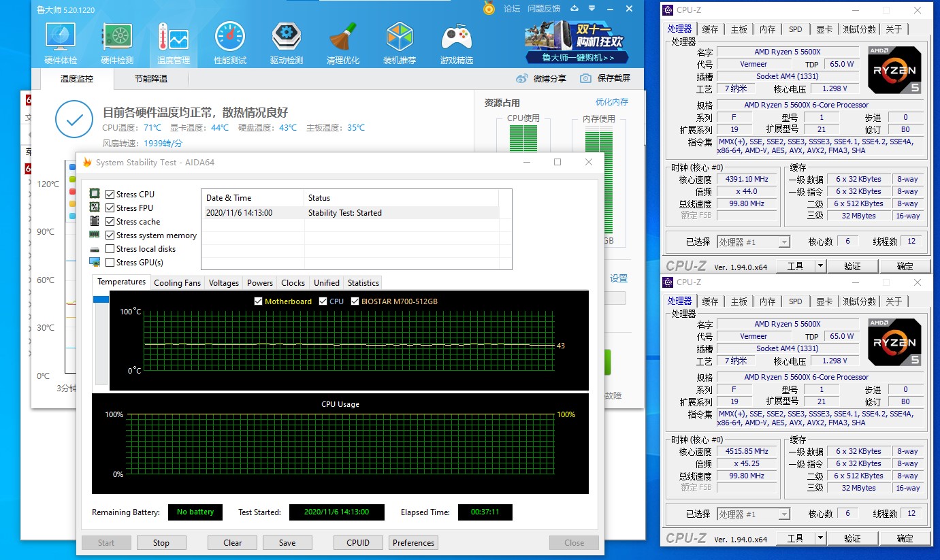This screenshot has width=940, height=560.
Task: Stop the AIDA64 stability test
Action: [161, 543]
